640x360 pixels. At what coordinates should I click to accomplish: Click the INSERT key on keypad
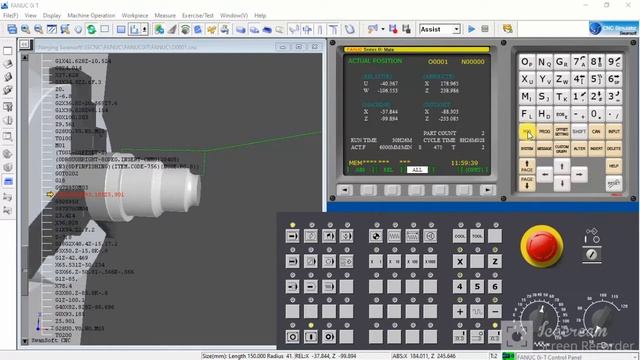[596, 149]
